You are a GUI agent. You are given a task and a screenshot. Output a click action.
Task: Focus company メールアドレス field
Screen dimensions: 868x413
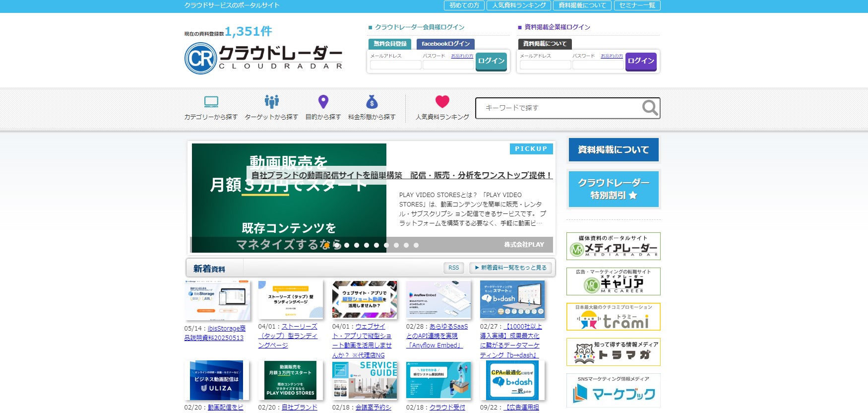click(x=545, y=65)
